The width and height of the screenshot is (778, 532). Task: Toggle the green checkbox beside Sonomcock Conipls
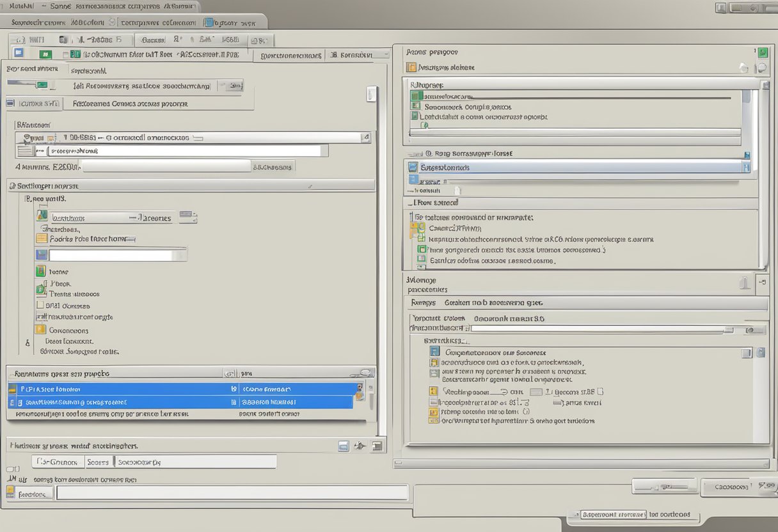coord(416,106)
